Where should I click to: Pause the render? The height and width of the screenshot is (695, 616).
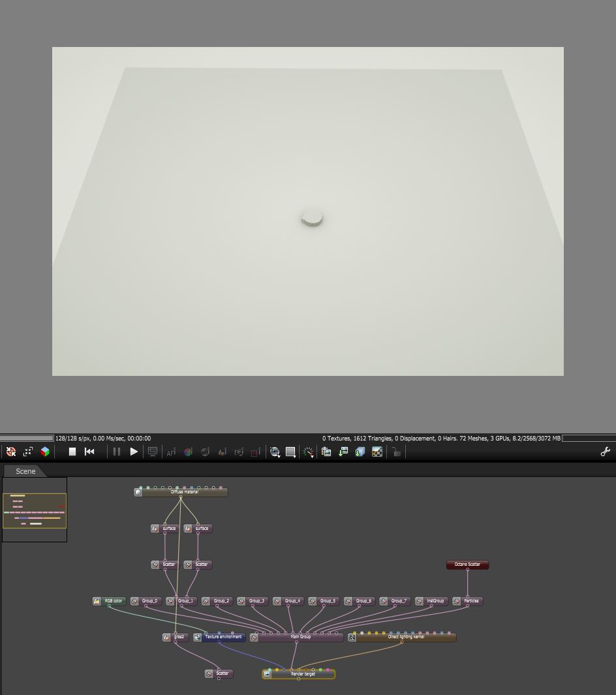tap(117, 452)
